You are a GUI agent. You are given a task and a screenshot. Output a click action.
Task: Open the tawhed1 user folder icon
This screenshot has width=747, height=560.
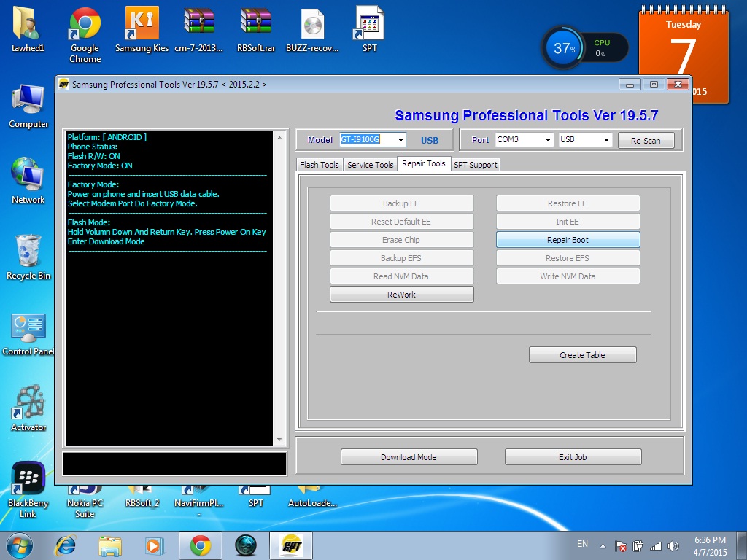pyautogui.click(x=27, y=28)
